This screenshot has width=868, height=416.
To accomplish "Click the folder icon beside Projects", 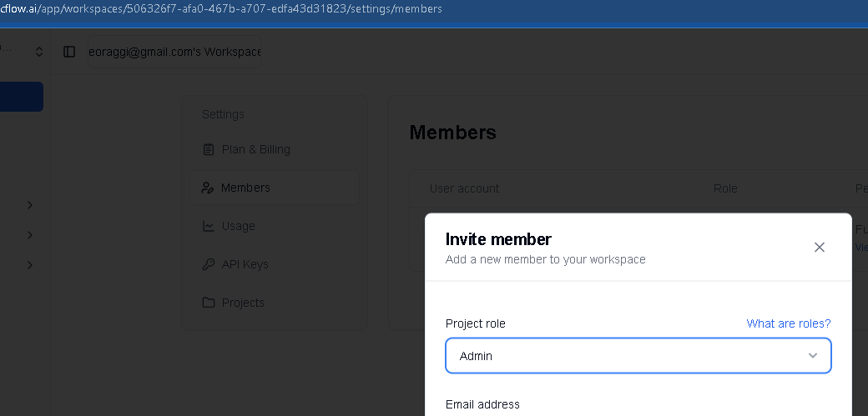I will (x=209, y=303).
